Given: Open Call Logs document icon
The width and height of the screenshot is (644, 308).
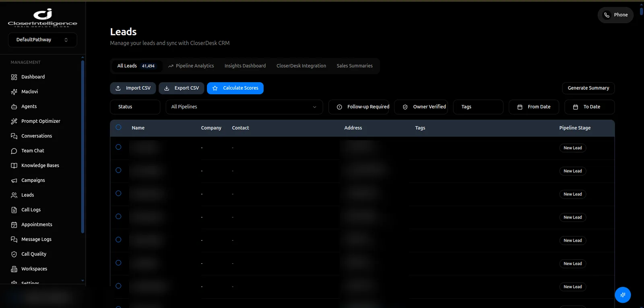Looking at the screenshot, I should click(14, 210).
